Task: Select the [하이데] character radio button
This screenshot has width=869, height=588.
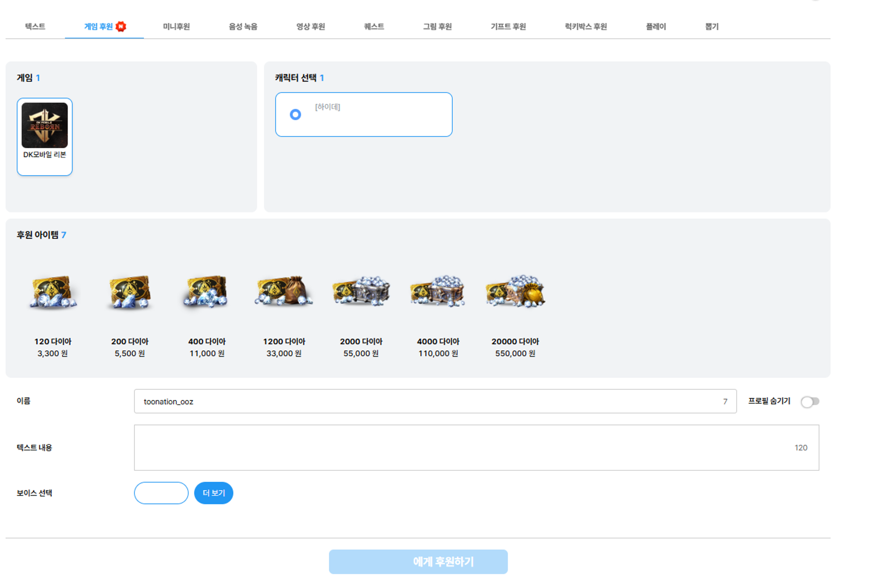Action: (295, 114)
